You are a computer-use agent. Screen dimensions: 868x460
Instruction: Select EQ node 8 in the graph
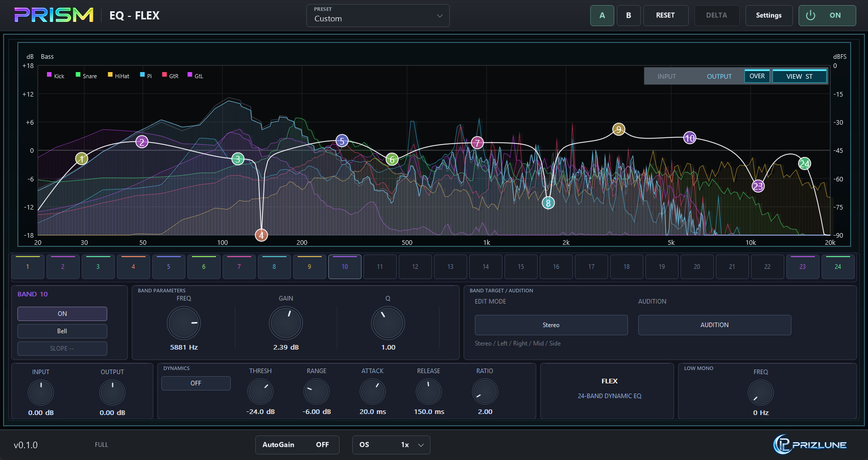(x=548, y=203)
